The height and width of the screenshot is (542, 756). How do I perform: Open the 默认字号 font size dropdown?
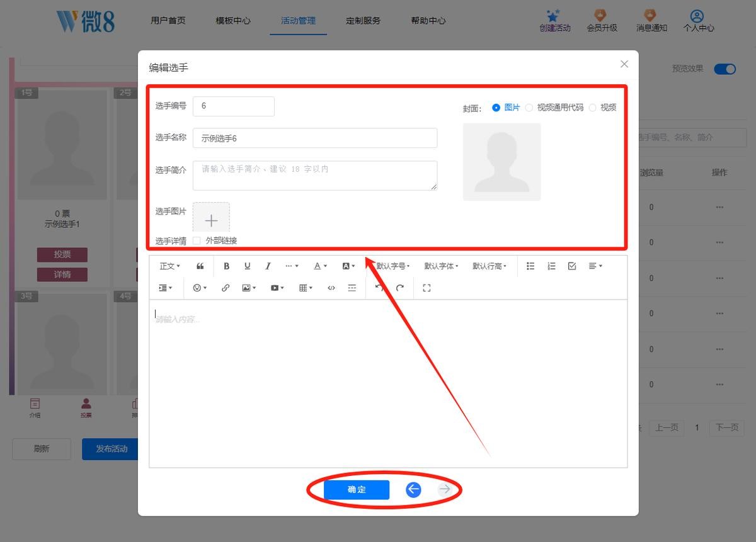coord(392,266)
